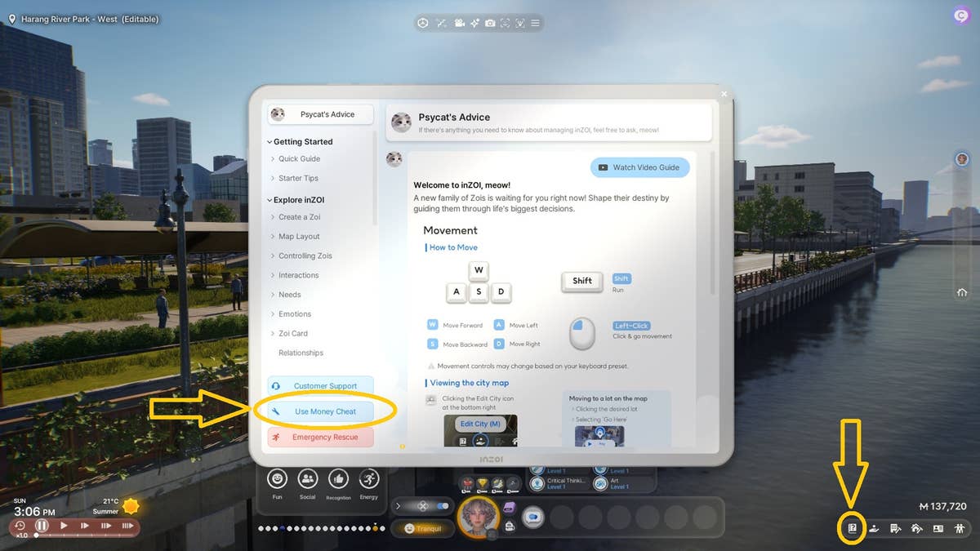Click the Zoi character portrait

point(478,518)
